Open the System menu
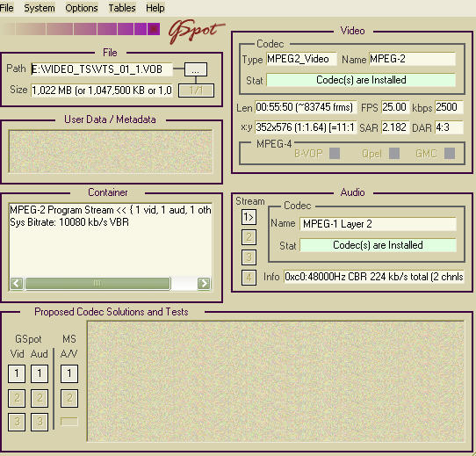476x456 pixels. 40,8
